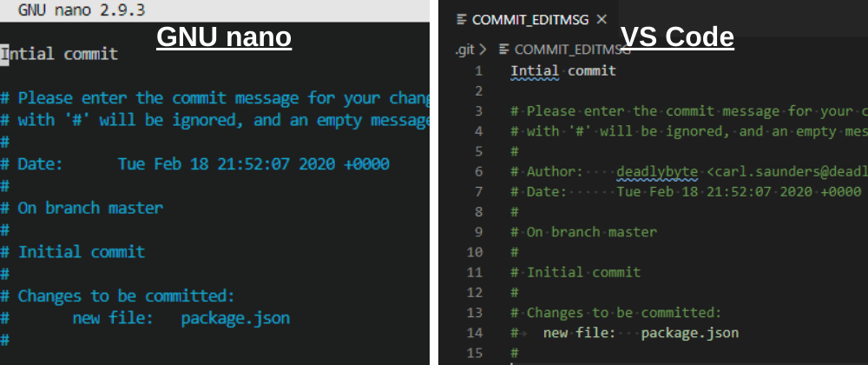Click '# Author:' label in VS Code
This screenshot has width=868, height=365.
click(x=546, y=172)
